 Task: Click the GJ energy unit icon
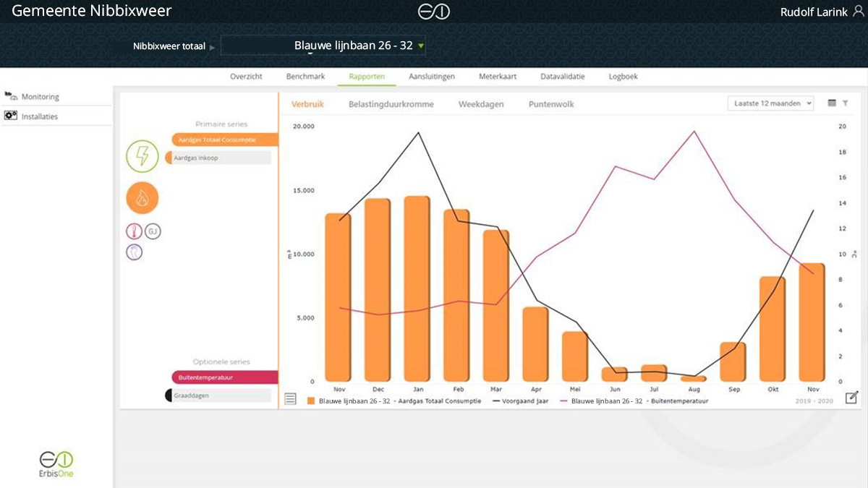coord(153,231)
